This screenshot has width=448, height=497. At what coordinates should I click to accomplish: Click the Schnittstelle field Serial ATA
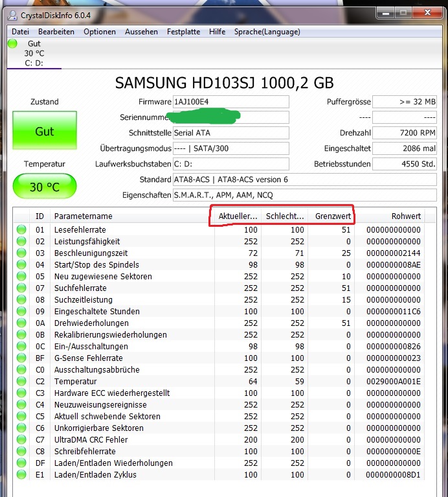coord(231,133)
